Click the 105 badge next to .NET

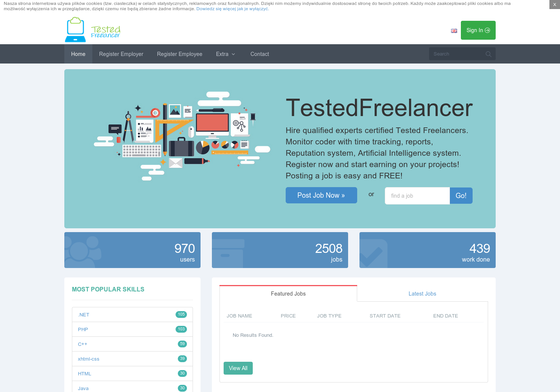pos(181,314)
